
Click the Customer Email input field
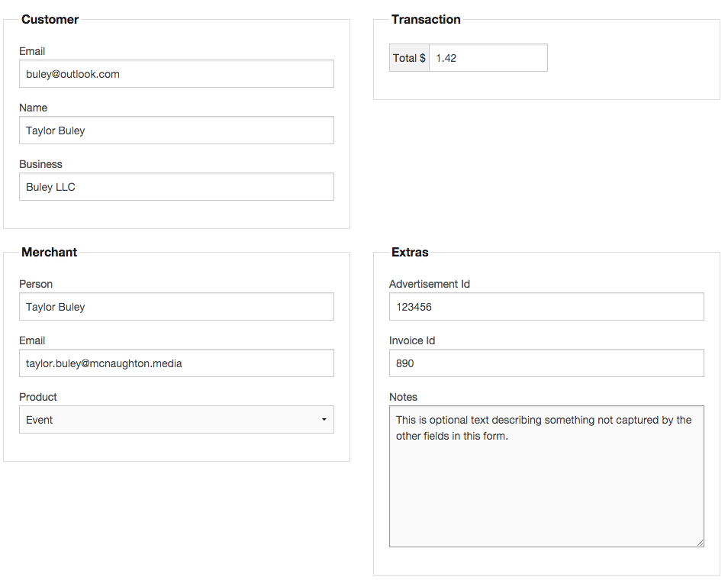coord(176,74)
